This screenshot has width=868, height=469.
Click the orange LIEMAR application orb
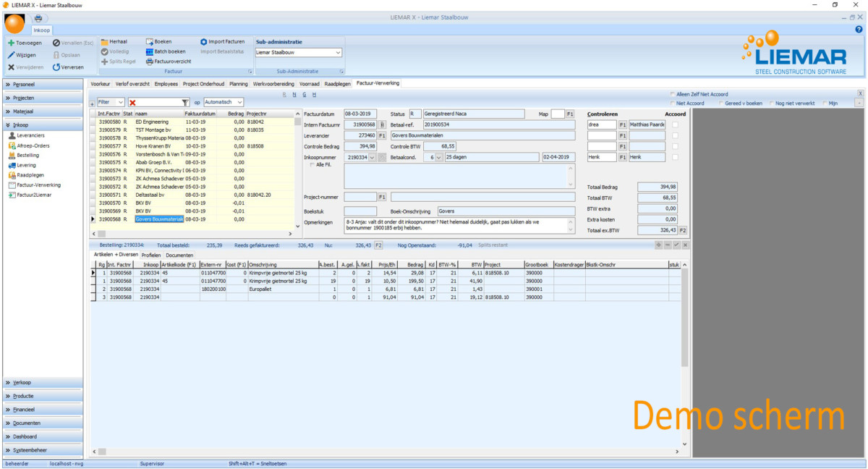tap(14, 23)
